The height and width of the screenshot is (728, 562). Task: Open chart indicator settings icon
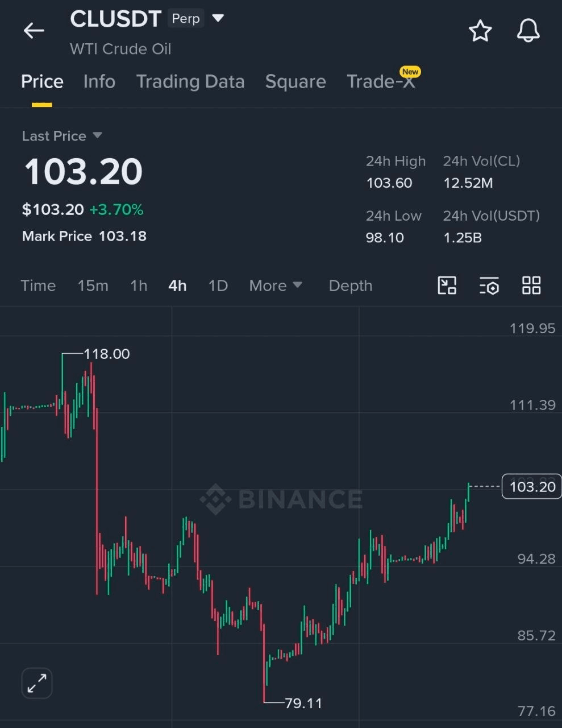[489, 286]
